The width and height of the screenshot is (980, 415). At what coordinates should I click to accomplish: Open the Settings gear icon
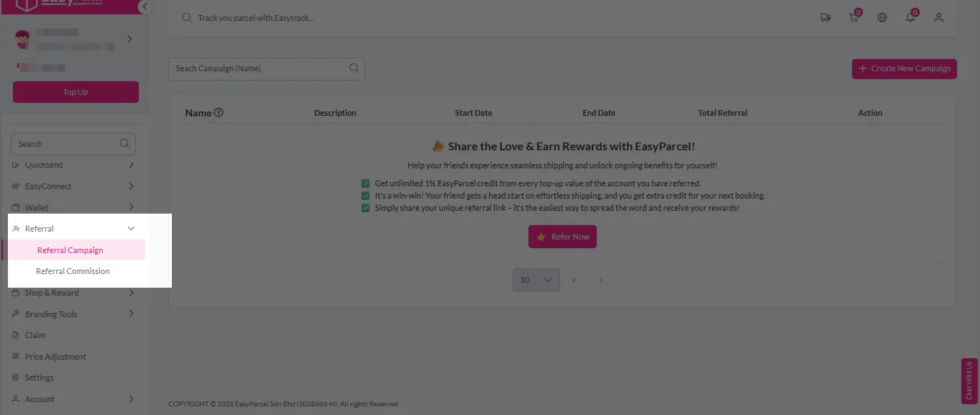pyautogui.click(x=16, y=377)
